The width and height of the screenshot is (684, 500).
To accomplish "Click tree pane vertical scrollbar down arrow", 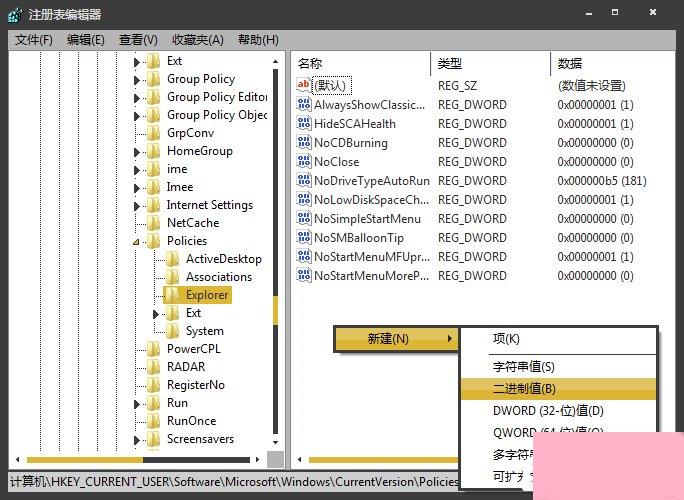I will 275,442.
